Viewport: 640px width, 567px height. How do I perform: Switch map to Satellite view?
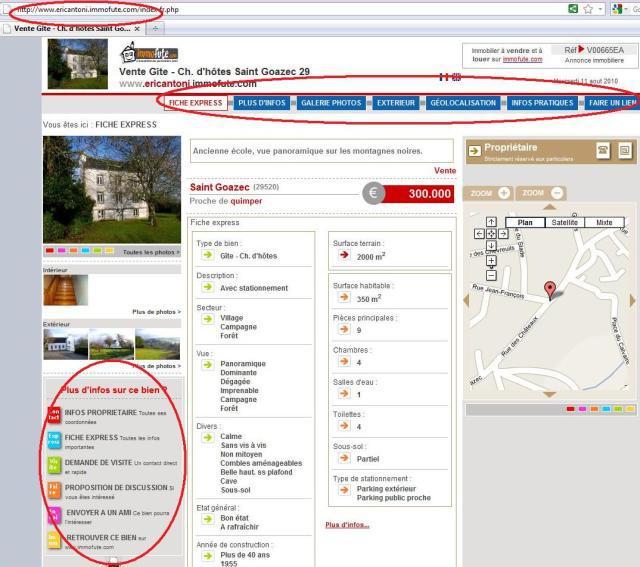click(x=564, y=222)
